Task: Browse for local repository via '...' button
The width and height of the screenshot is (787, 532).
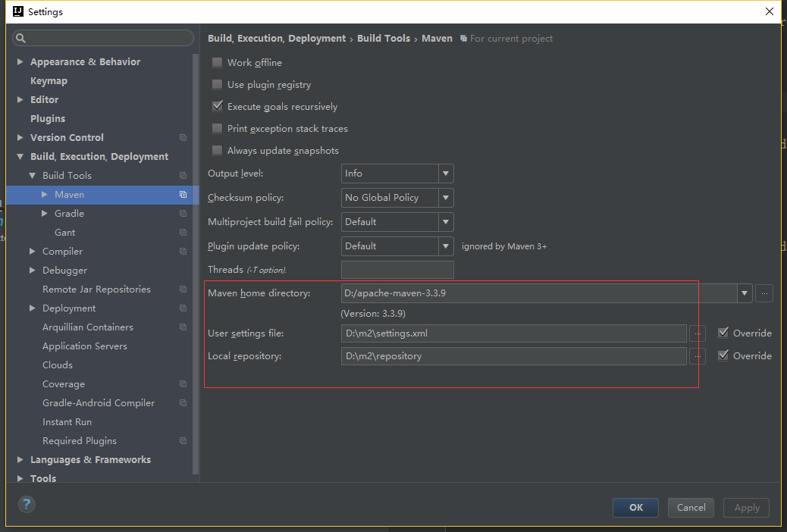Action: 697,355
